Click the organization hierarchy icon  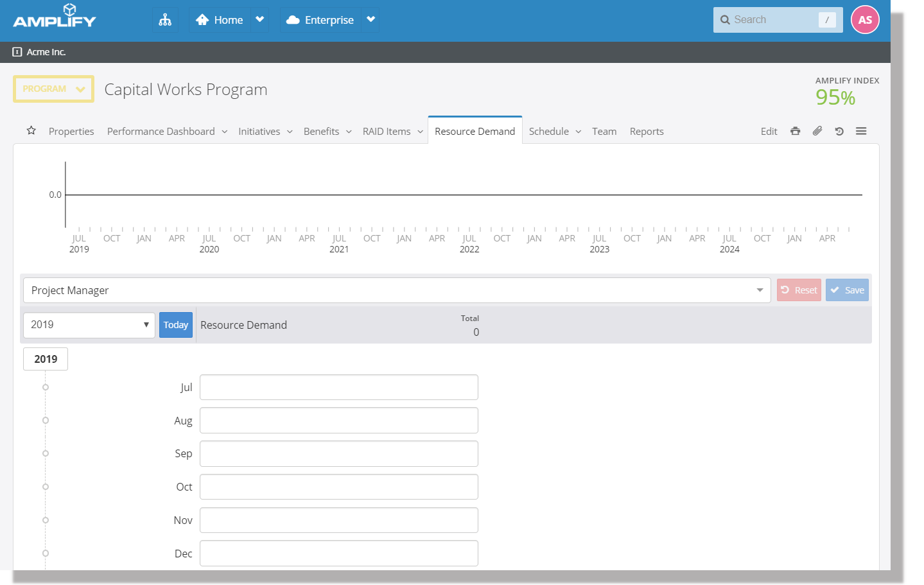pyautogui.click(x=165, y=20)
